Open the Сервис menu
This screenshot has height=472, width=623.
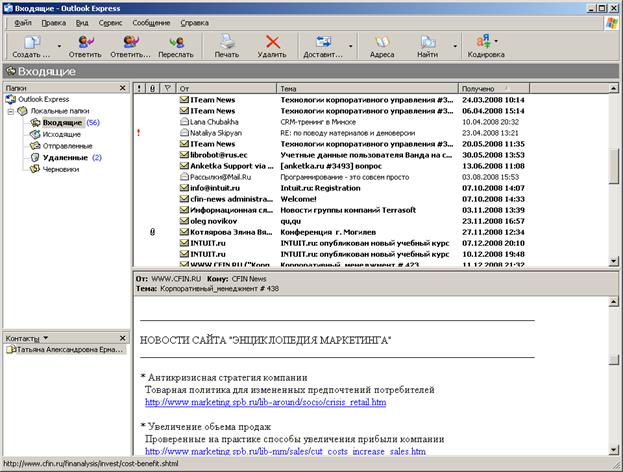tap(110, 23)
